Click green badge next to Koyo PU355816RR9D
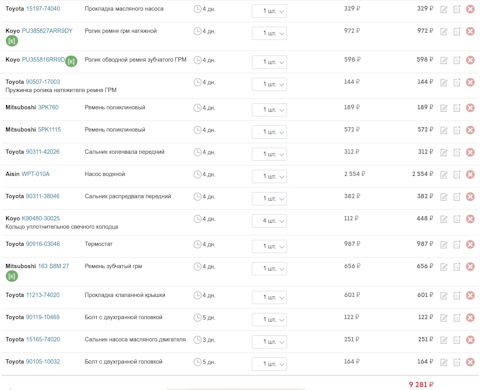 click(x=71, y=61)
